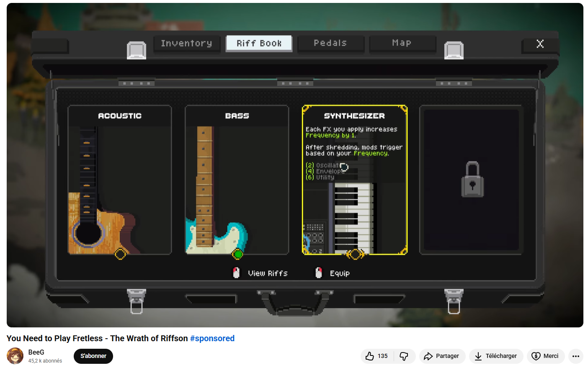Viewport: 588px width, 368px height.
Task: Select the marker under the Synthesizer card
Action: [x=355, y=254]
